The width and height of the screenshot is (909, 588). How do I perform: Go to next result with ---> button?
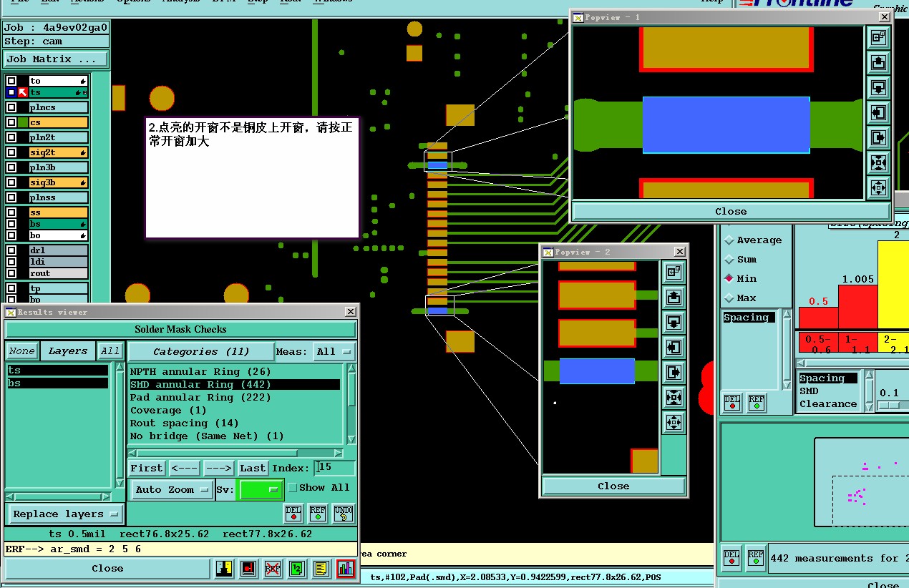pos(218,468)
